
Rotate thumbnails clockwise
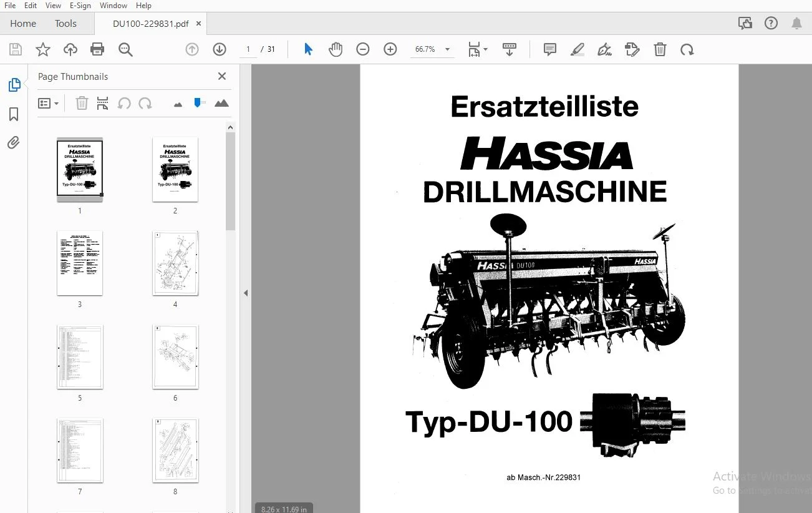pos(145,103)
